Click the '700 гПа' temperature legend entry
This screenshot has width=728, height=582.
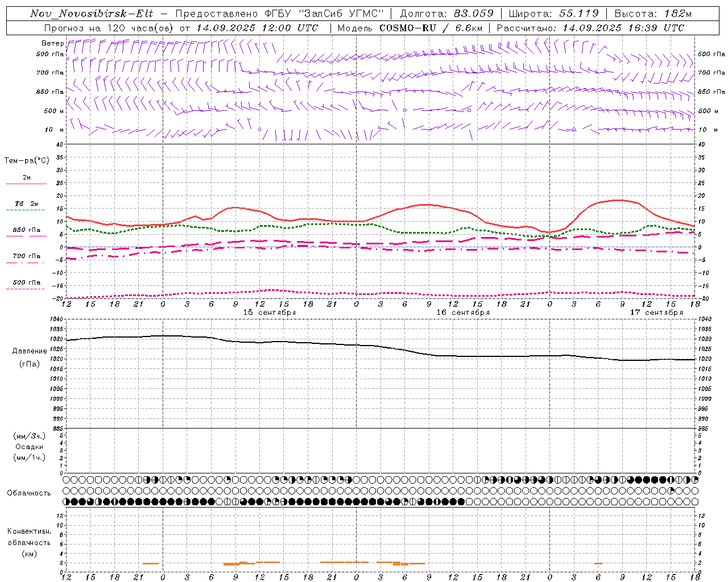pyautogui.click(x=27, y=256)
